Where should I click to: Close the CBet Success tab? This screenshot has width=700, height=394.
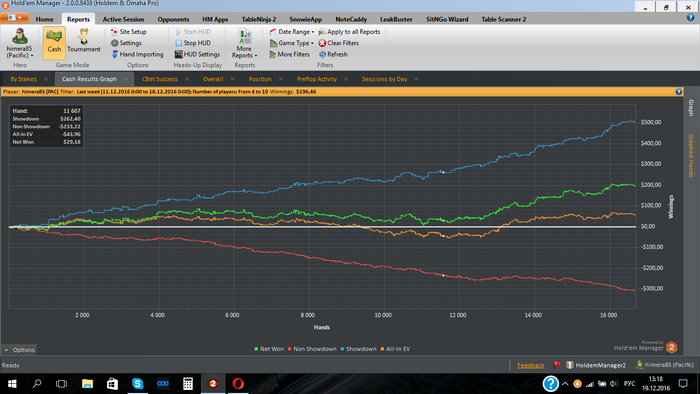[x=187, y=79]
